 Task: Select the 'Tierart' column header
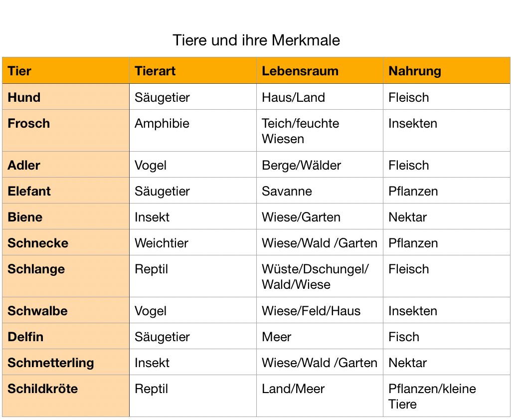(192, 71)
